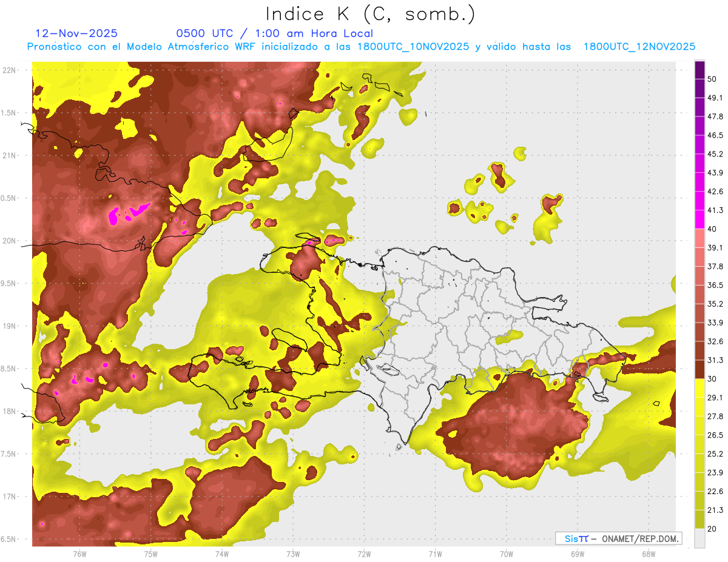The image size is (728, 562).
Task: Click the magenta colorbar segment between 40 and 41.3
Action: tap(700, 219)
